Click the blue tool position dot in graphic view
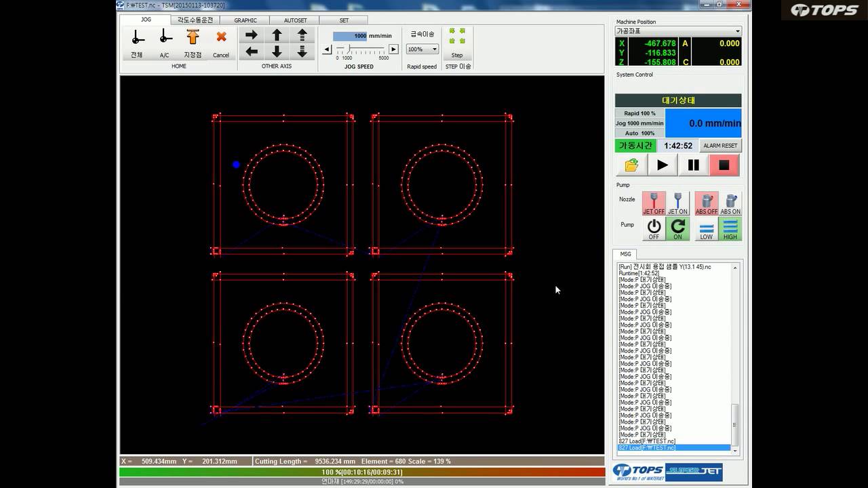This screenshot has height=488, width=868. [236, 164]
